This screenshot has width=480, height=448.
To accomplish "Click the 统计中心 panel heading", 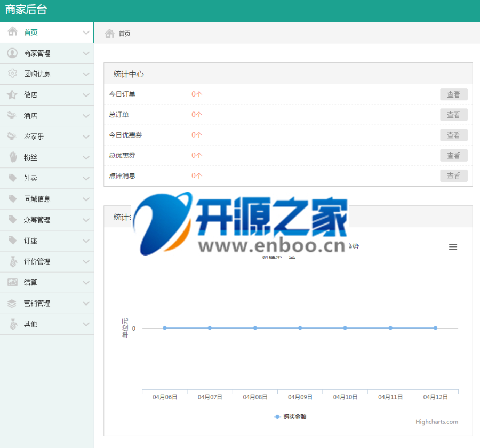I will point(128,74).
